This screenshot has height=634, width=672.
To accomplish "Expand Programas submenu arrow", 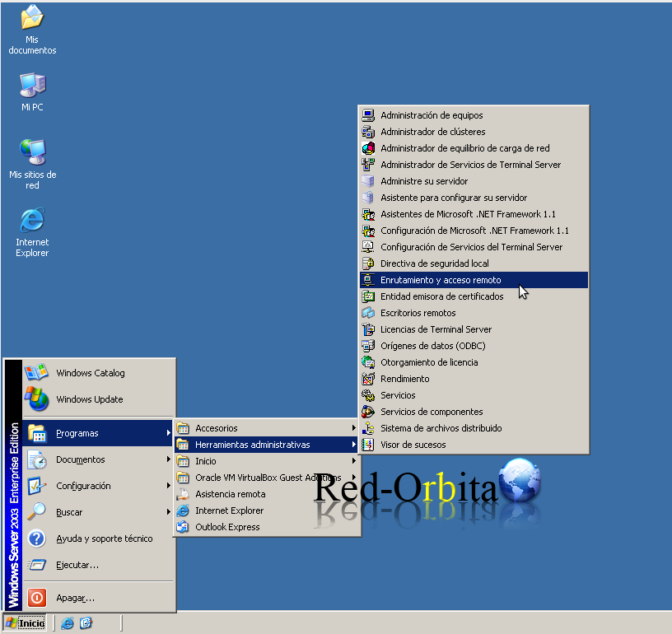I will (169, 433).
